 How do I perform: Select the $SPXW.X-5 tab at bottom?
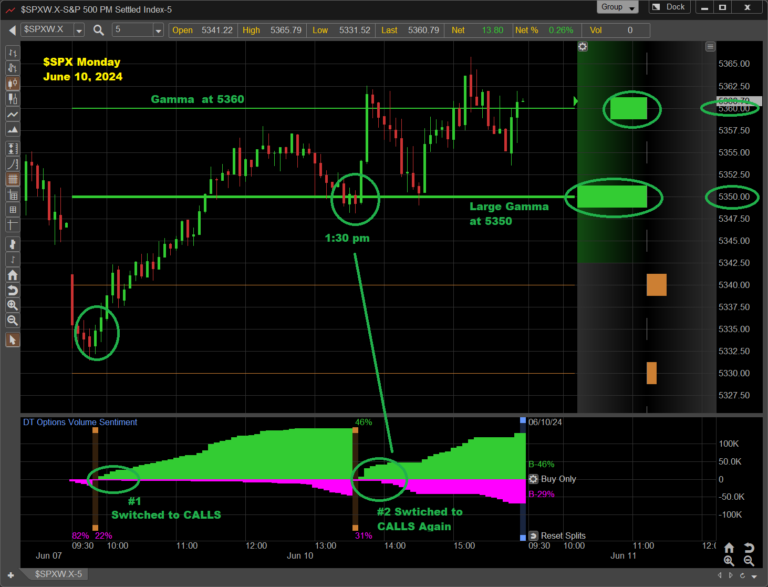62,574
